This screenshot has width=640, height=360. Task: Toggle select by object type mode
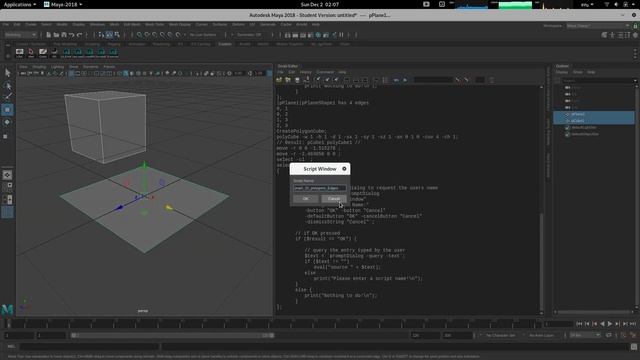point(109,35)
